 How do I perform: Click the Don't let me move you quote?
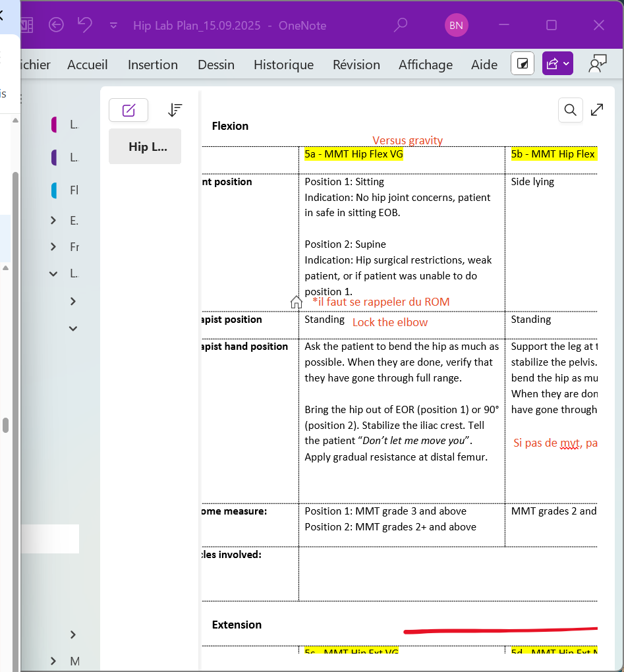pyautogui.click(x=413, y=441)
